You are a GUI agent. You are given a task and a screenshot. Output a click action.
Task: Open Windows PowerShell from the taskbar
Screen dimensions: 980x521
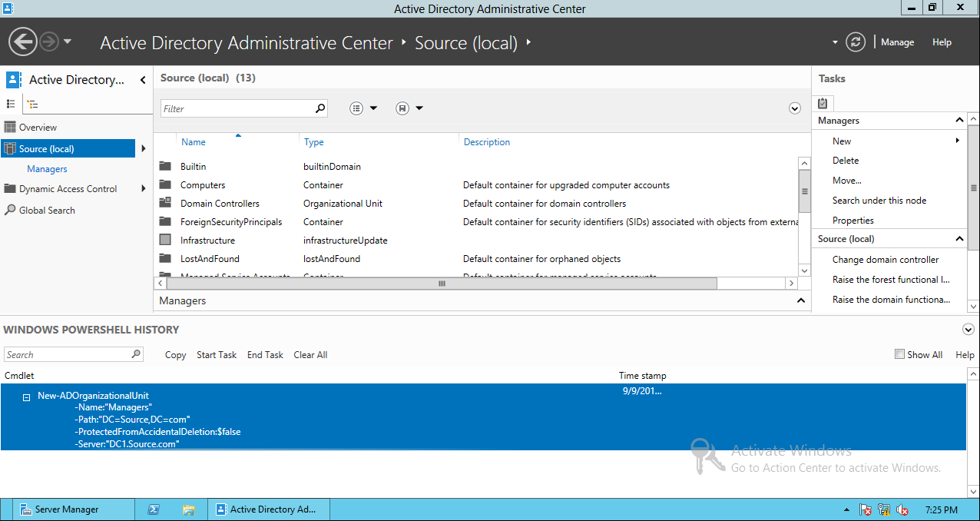(x=154, y=509)
